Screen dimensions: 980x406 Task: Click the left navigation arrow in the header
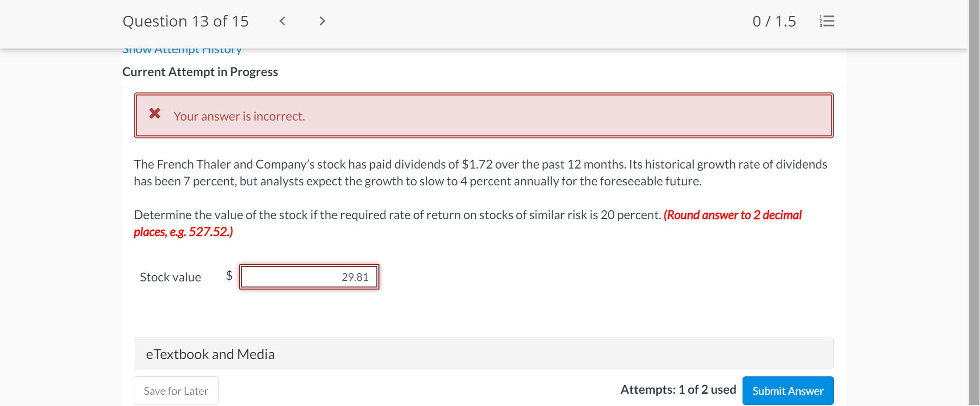click(x=282, y=21)
